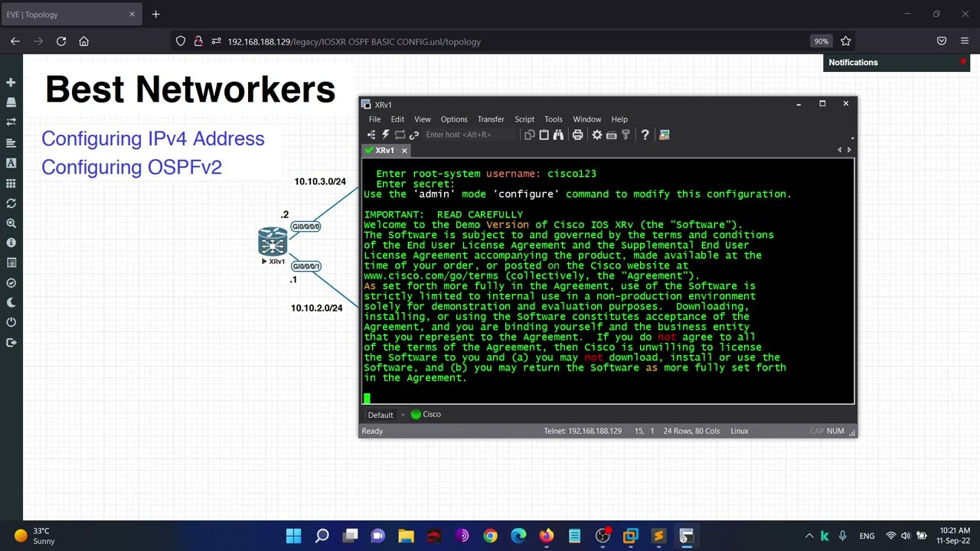Click the Help question mark icon
The height and width of the screenshot is (551, 980).
tap(645, 135)
